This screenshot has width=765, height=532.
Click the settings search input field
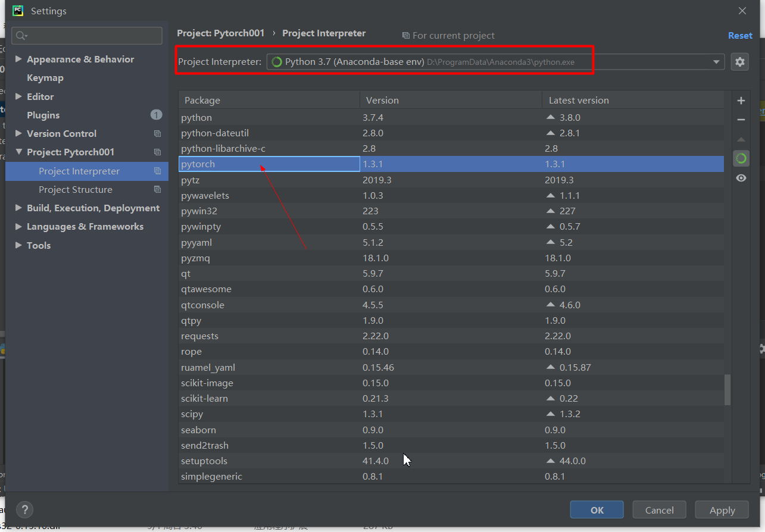(x=87, y=36)
